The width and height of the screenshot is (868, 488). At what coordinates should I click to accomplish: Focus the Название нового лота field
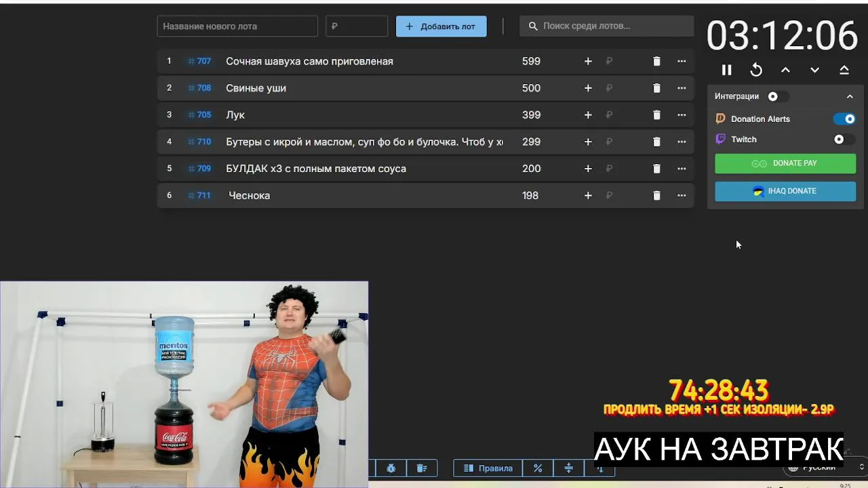(x=237, y=26)
